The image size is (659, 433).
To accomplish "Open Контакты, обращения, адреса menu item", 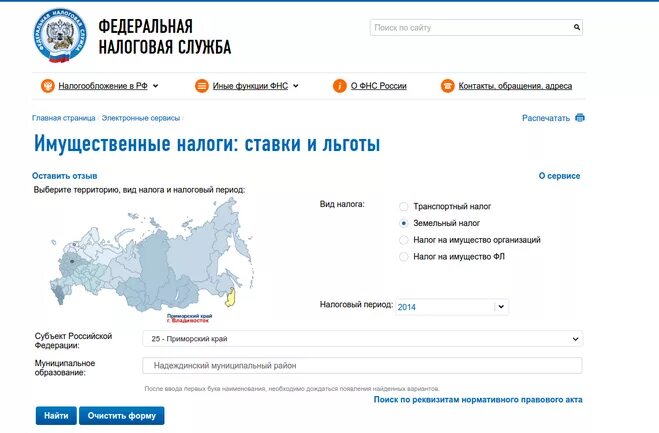I will (x=515, y=86).
